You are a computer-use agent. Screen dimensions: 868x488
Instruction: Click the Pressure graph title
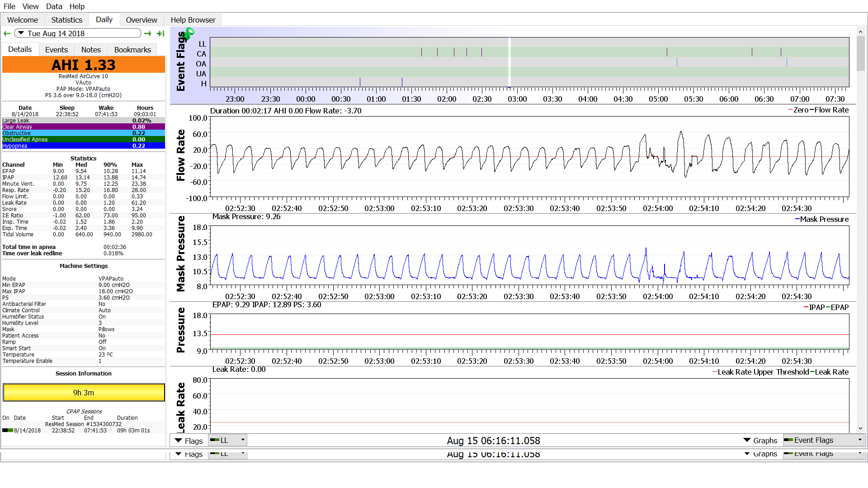(181, 330)
